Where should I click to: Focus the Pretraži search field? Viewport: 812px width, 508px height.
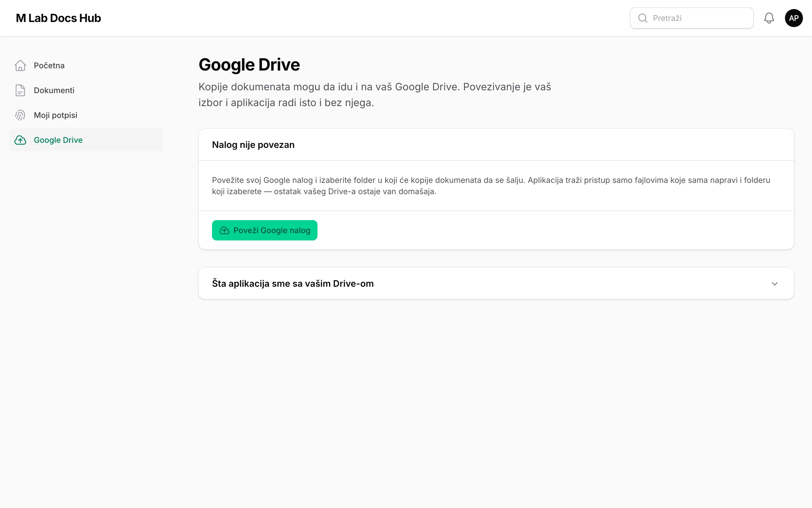692,18
